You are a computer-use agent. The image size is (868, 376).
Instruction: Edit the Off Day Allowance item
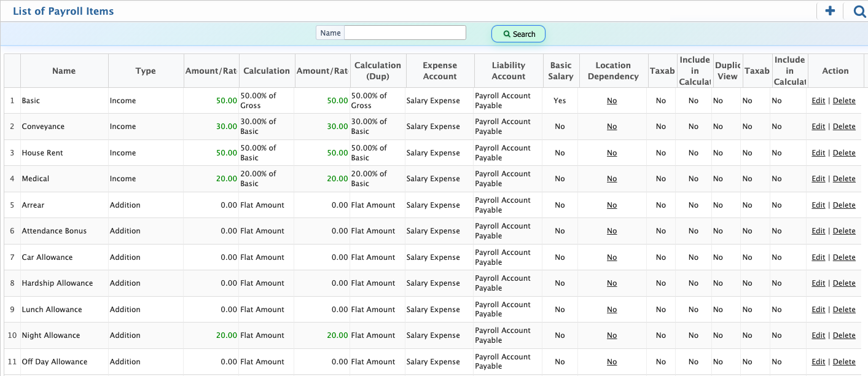pyautogui.click(x=818, y=362)
